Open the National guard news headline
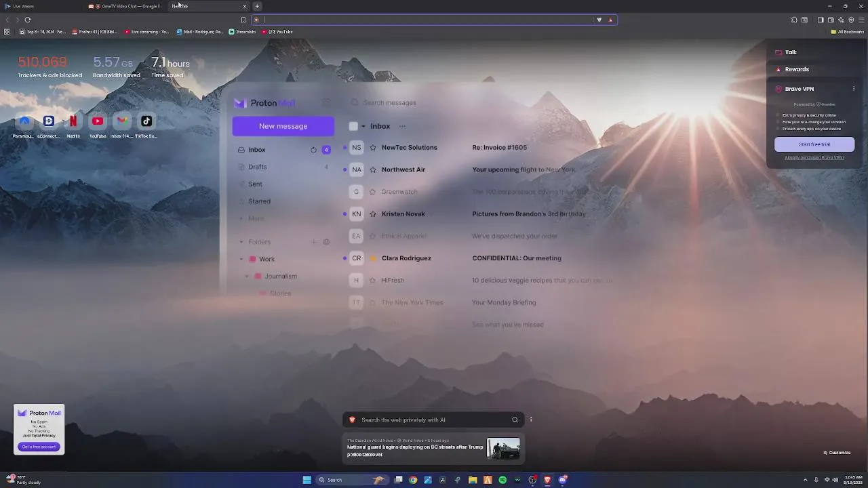This screenshot has height=488, width=868. click(x=415, y=450)
